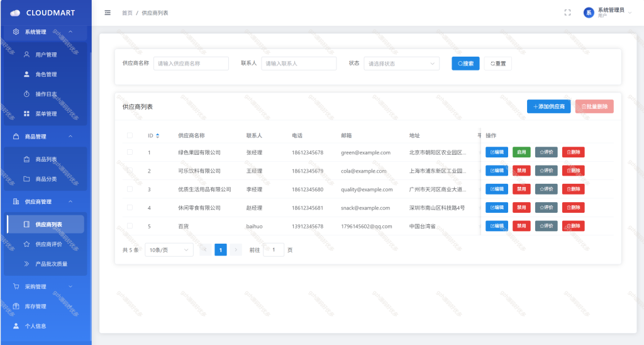The height and width of the screenshot is (345, 644).
Task: Click the person icon beside 个人信息
Action: point(16,325)
